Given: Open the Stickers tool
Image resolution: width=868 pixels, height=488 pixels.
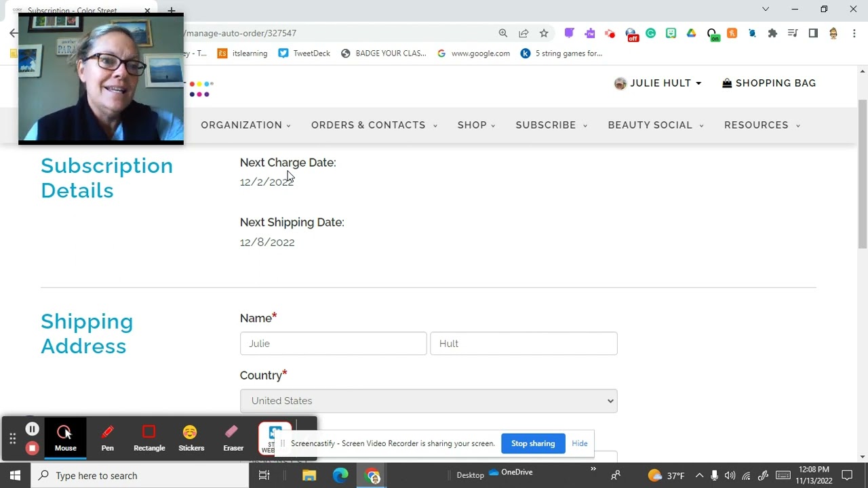Looking at the screenshot, I should [x=191, y=439].
